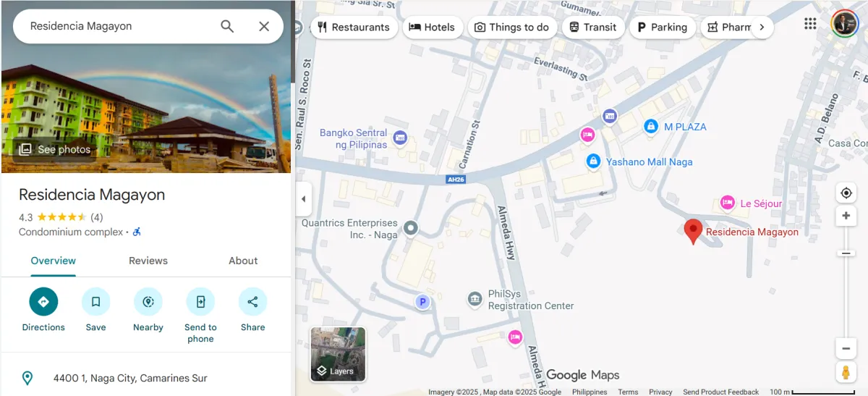Select the Parking chip
The image size is (868, 396).
coord(662,28)
